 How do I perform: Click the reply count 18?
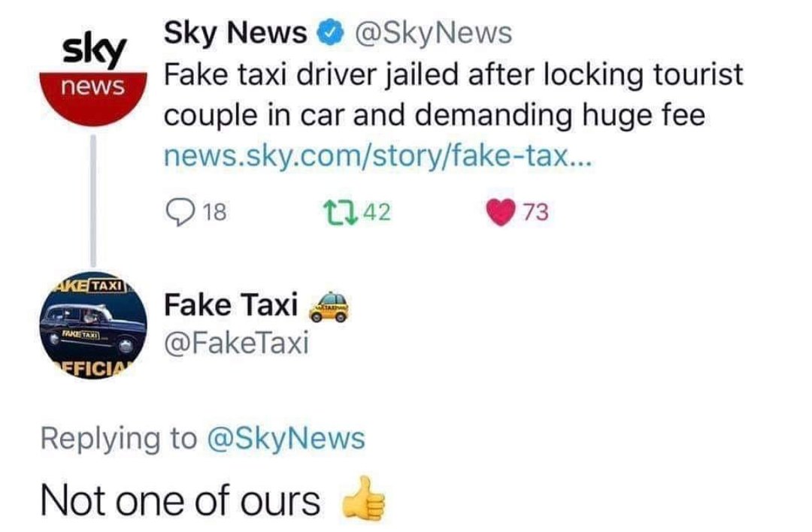pyautogui.click(x=214, y=213)
